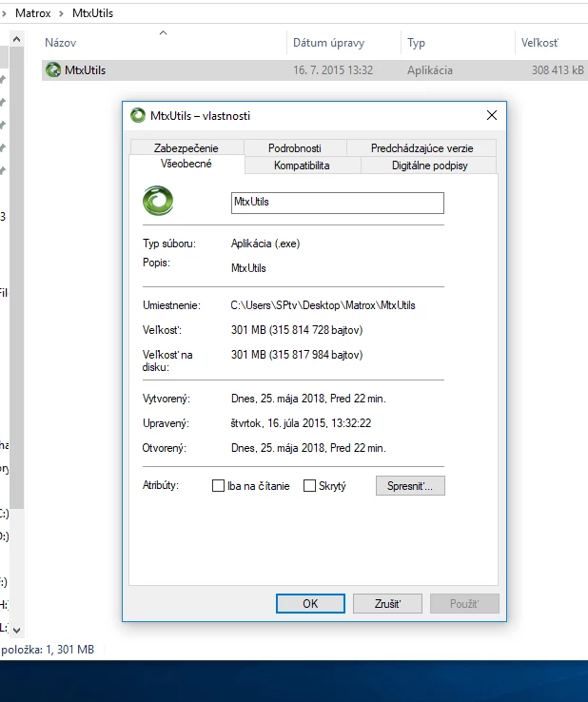This screenshot has width=588, height=702.
Task: Open advanced attributes with Spresniť button
Action: coord(410,486)
